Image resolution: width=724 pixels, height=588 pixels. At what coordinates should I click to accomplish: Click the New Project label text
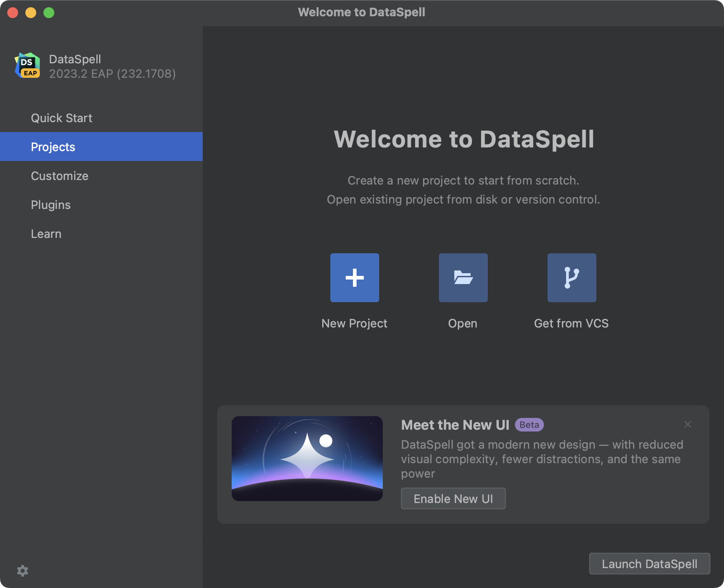point(354,323)
